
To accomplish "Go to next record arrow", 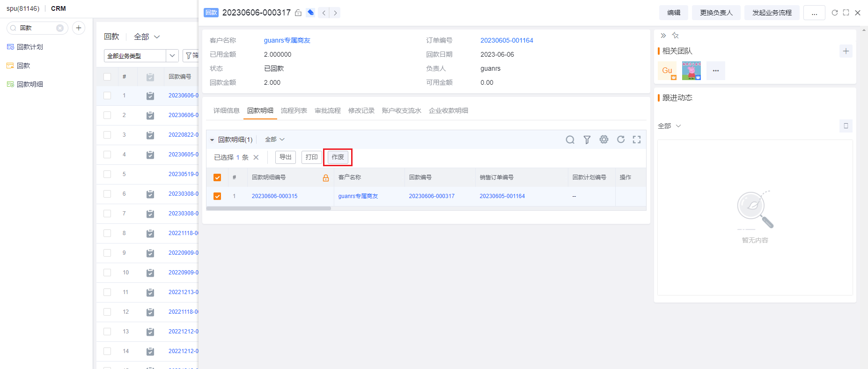I will coord(335,13).
